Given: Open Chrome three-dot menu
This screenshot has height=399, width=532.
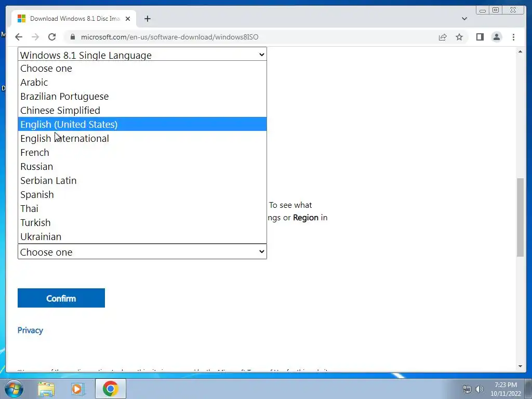Looking at the screenshot, I should (x=513, y=37).
